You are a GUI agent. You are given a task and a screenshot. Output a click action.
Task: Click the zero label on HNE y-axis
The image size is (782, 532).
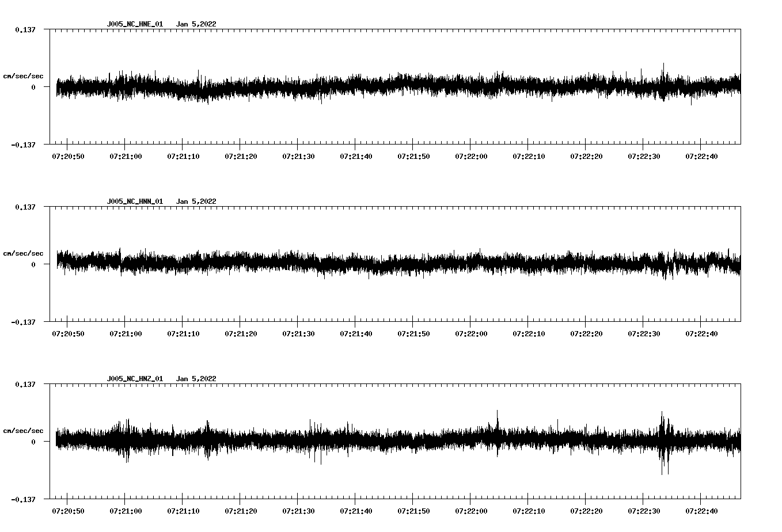pyautogui.click(x=33, y=88)
